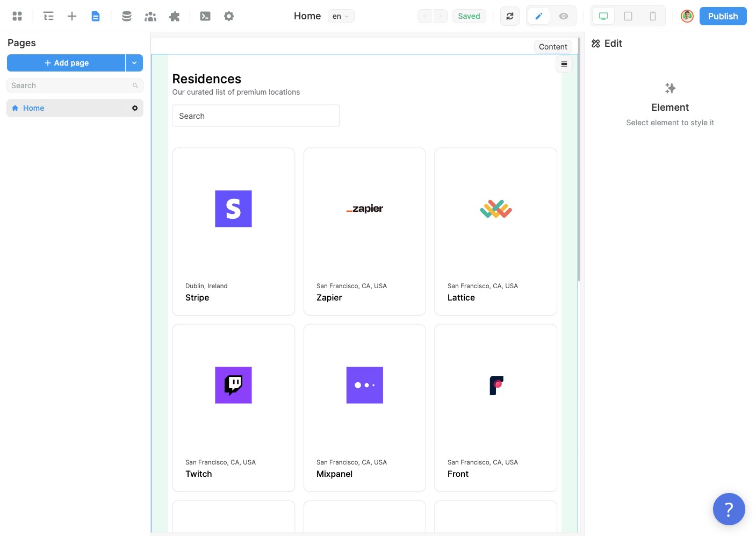Expand the Add page dropdown arrow

point(134,63)
